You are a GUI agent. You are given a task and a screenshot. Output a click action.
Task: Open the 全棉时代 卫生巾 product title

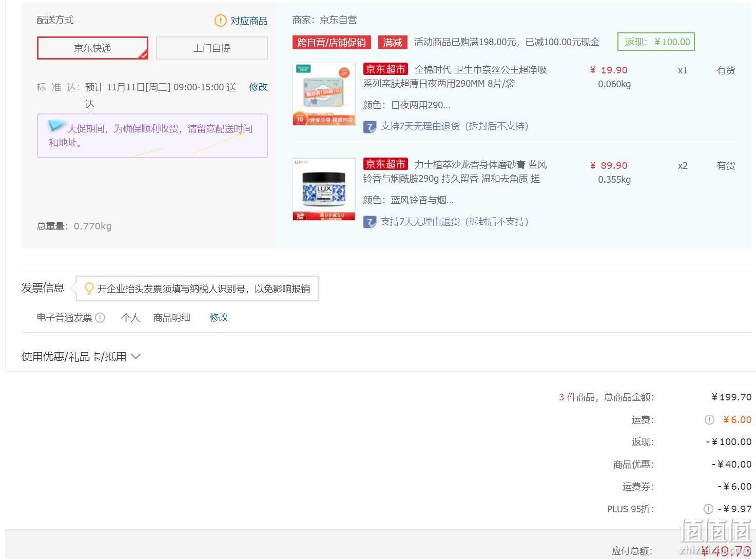click(x=455, y=76)
